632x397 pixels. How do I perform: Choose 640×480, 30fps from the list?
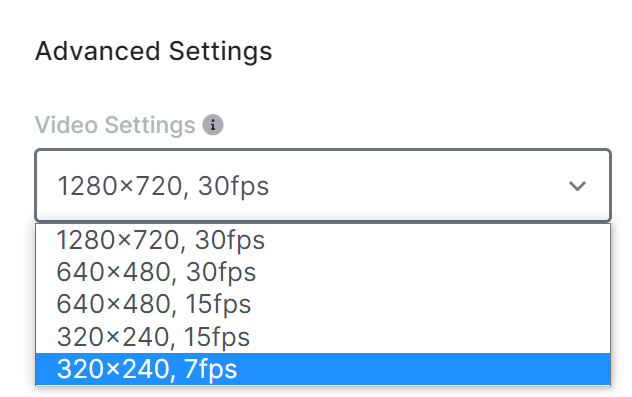[x=323, y=272]
